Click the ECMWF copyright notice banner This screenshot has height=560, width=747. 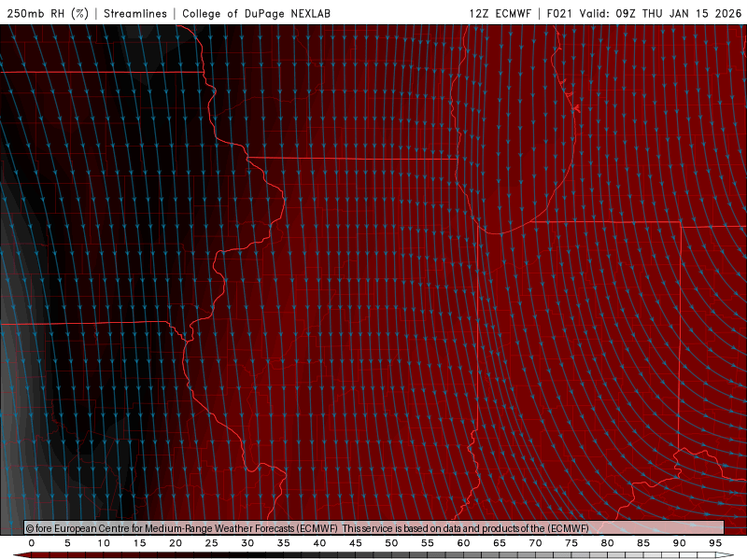coord(374,527)
